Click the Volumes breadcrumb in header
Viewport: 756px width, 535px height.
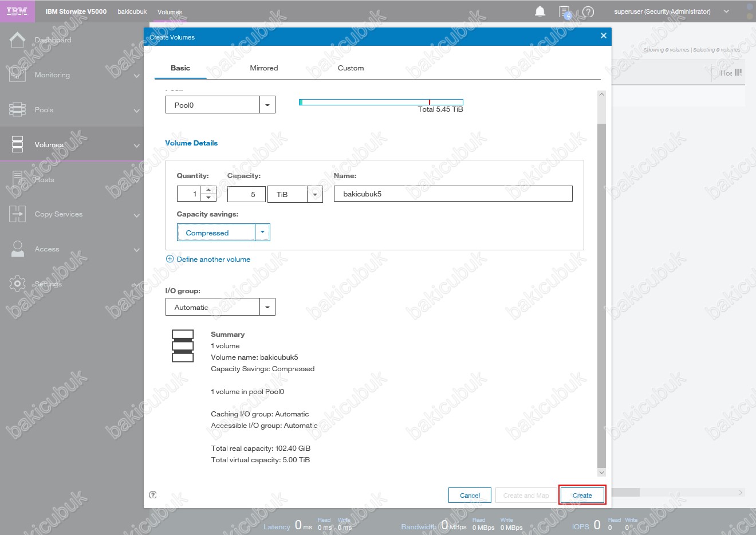click(170, 11)
